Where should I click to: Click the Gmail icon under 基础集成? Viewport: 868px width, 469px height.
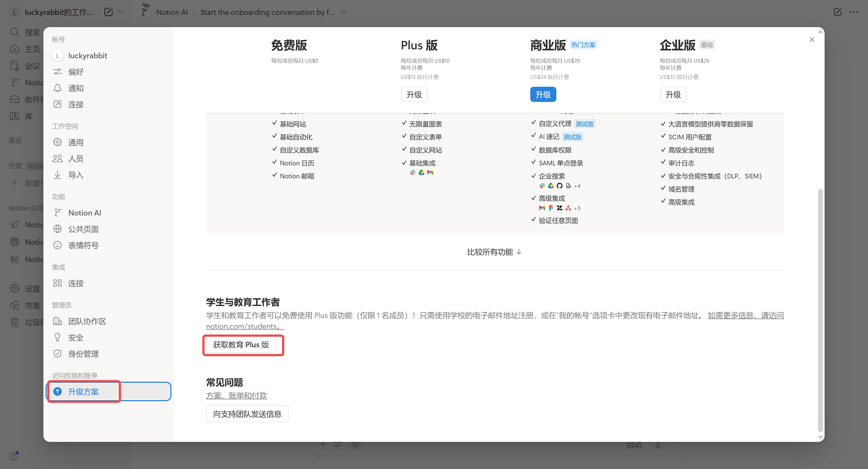(x=430, y=172)
